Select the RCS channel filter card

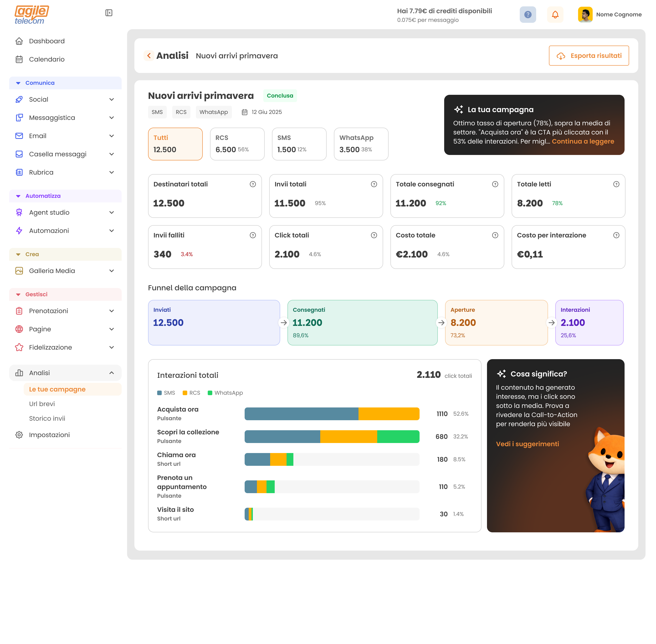237,144
